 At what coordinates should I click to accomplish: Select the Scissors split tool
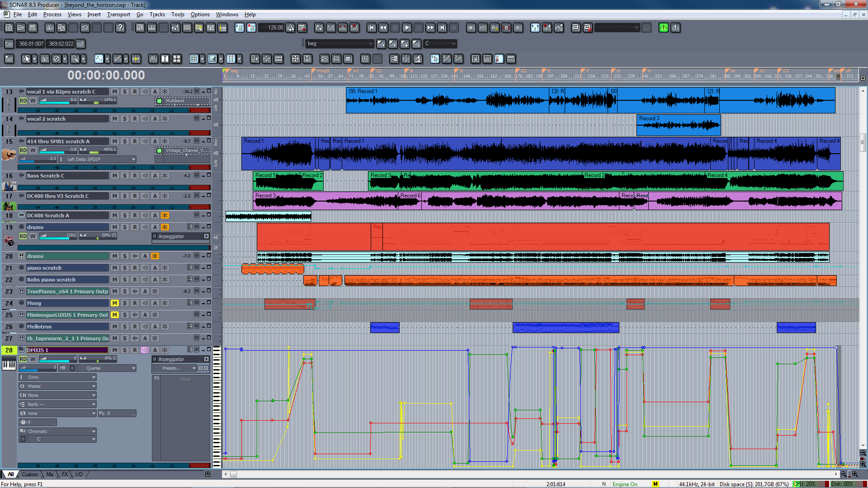point(44,59)
